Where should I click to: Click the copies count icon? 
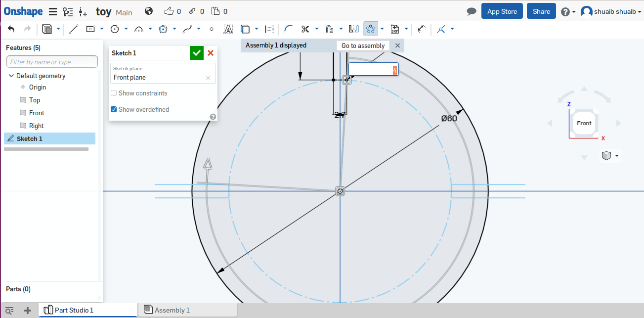click(x=215, y=11)
